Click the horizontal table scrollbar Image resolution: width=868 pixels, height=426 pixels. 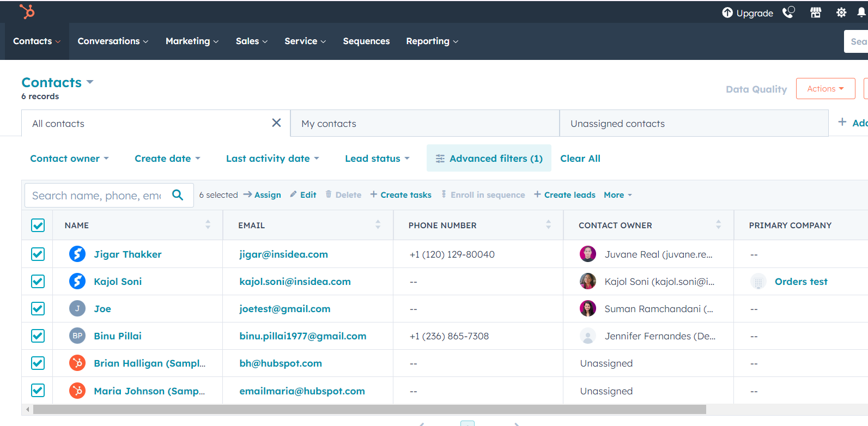point(369,409)
